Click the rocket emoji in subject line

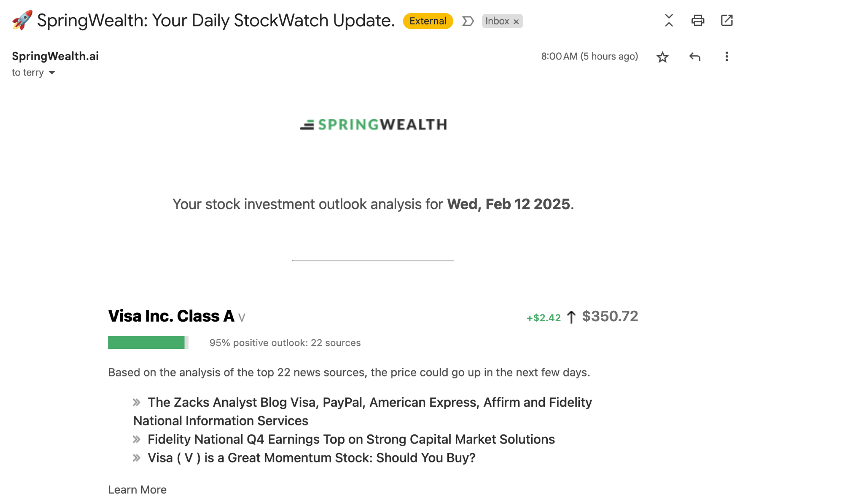(x=22, y=20)
